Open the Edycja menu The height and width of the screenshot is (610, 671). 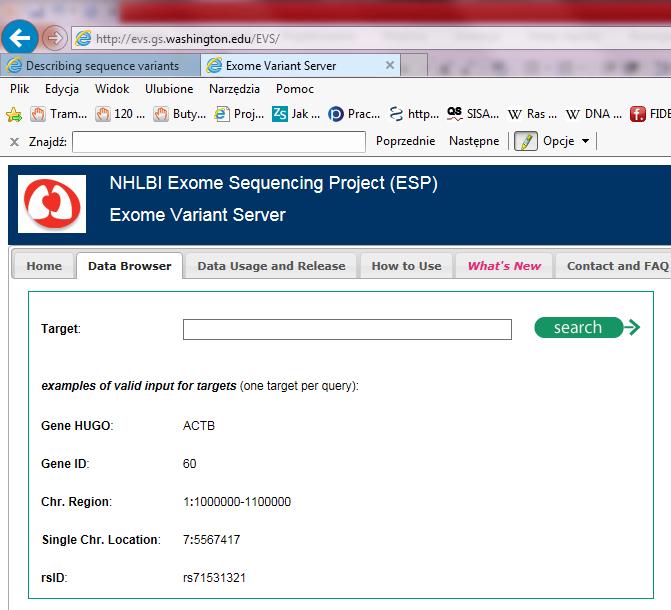point(62,89)
